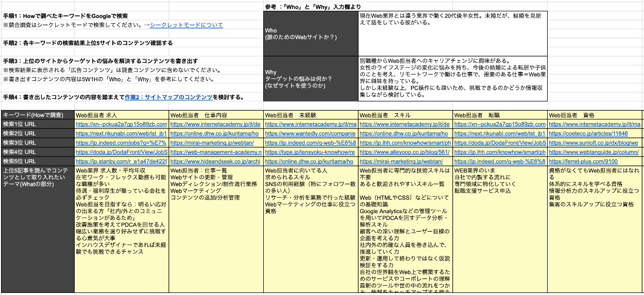644x295 pixels.
Task: Click the coeteco.jp articles link
Action: [588, 133]
